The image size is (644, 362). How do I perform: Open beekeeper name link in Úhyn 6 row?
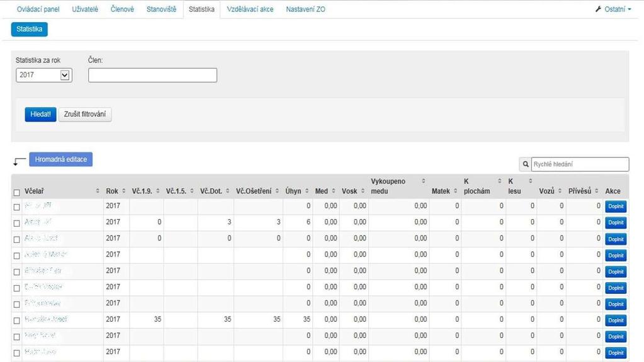[x=38, y=222]
